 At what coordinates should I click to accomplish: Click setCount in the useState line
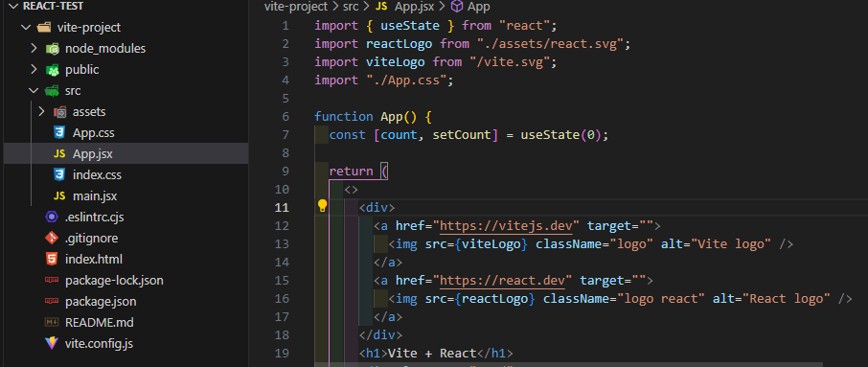click(461, 134)
